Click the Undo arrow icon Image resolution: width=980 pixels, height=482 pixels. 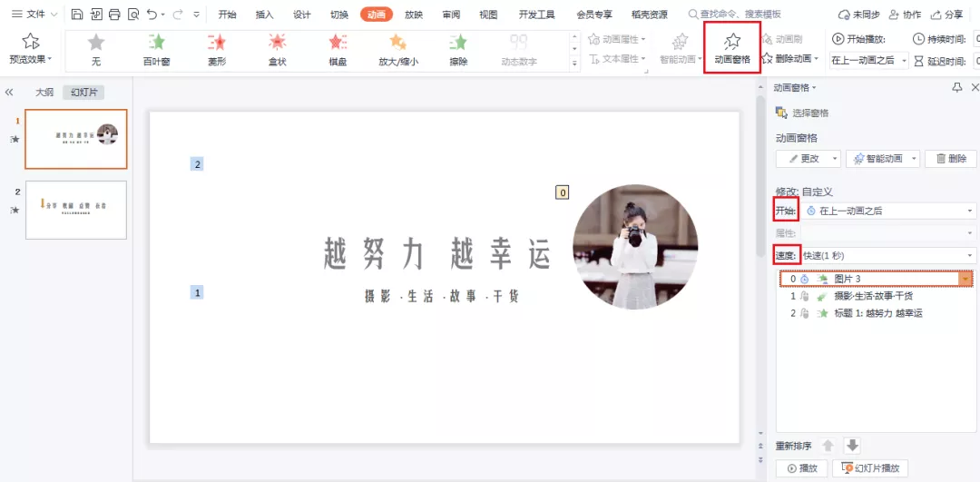coord(152,15)
